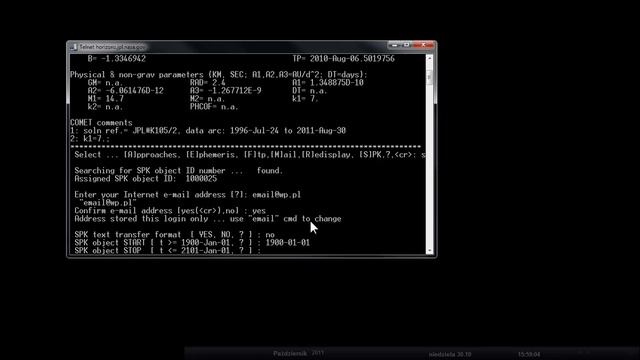Minimize the Telnet window
The height and width of the screenshot is (360, 640).
(x=394, y=45)
